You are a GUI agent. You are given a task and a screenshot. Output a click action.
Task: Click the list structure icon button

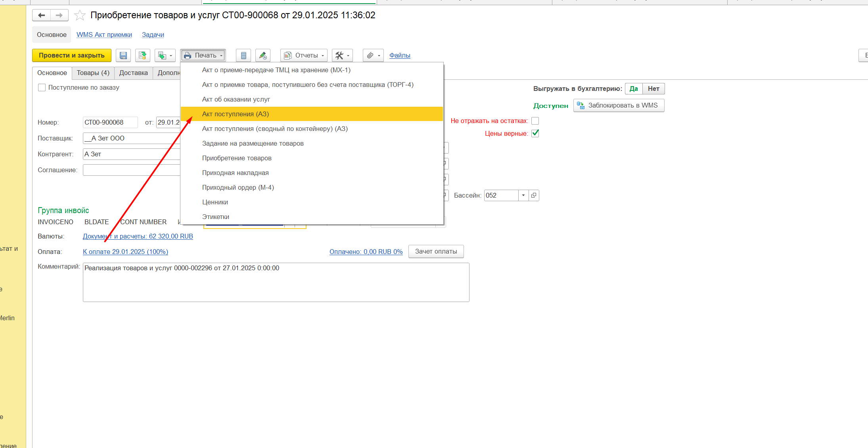(x=243, y=56)
